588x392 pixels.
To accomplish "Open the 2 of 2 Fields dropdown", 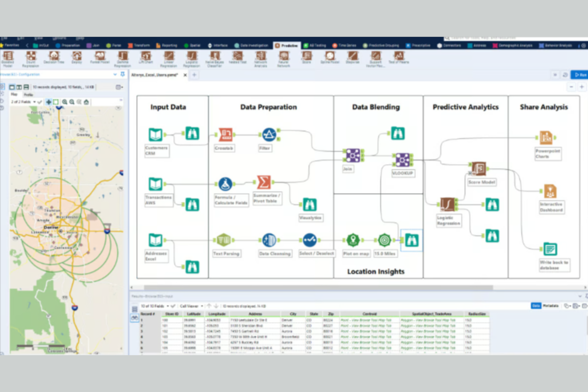I will [x=23, y=102].
